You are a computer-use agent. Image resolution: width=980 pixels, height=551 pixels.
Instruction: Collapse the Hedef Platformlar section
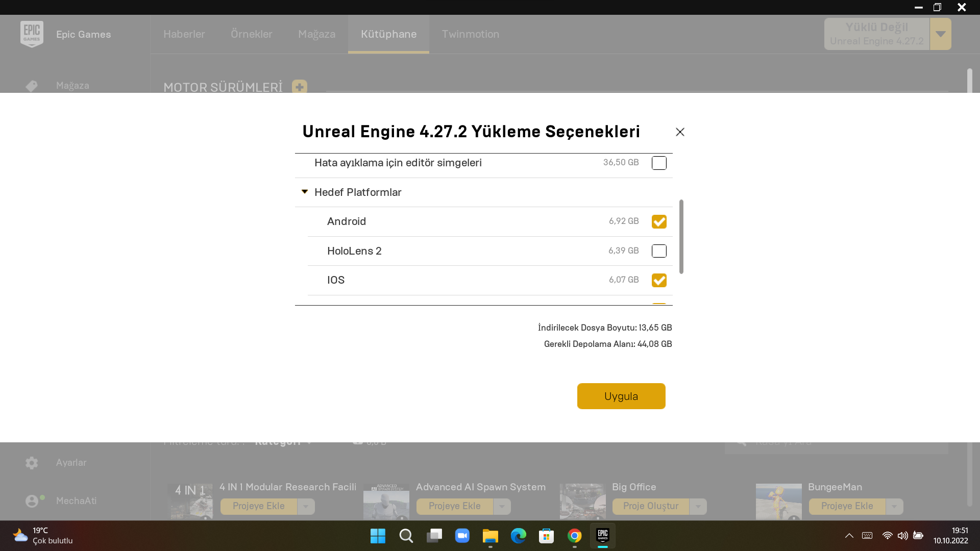pos(304,192)
